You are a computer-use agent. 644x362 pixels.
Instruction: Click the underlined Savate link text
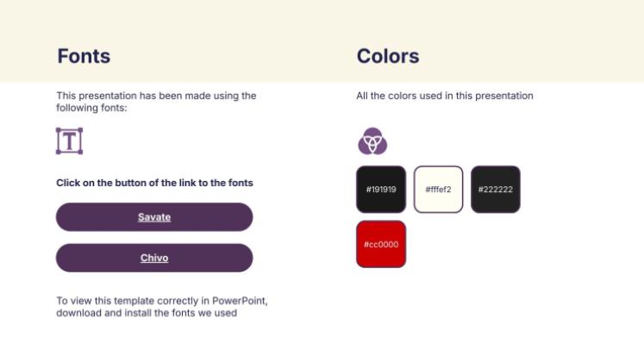pyautogui.click(x=154, y=217)
